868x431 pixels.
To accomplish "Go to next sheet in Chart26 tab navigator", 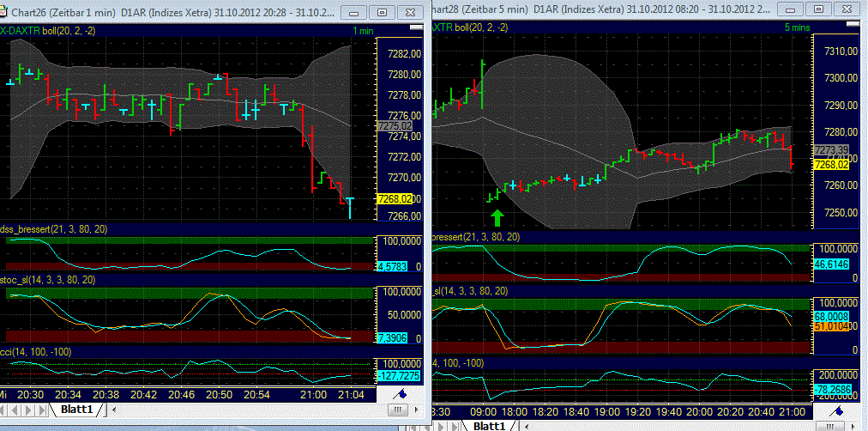I will click(29, 410).
